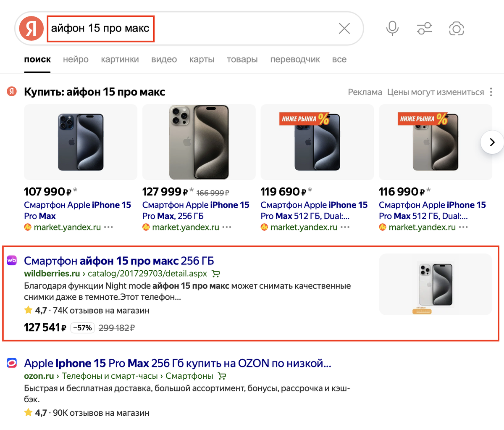Open Смартфон айфон 15 про макс 256 ГБ result

pos(119,261)
